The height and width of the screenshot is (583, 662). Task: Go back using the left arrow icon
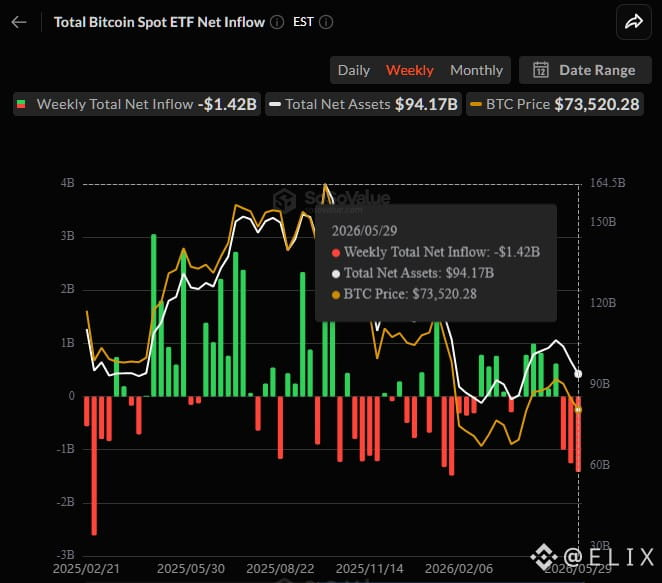[x=19, y=22]
